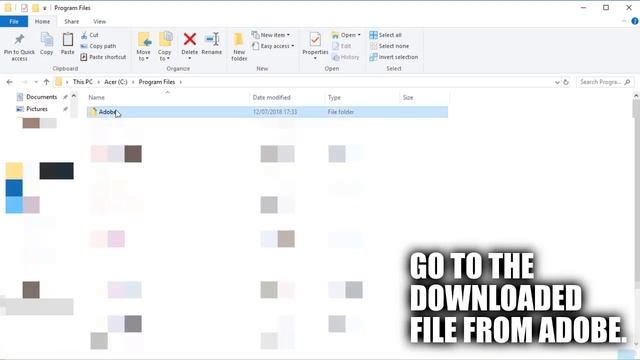
Task: Go forward with the Forward arrow
Action: pyautogui.click(x=24, y=82)
